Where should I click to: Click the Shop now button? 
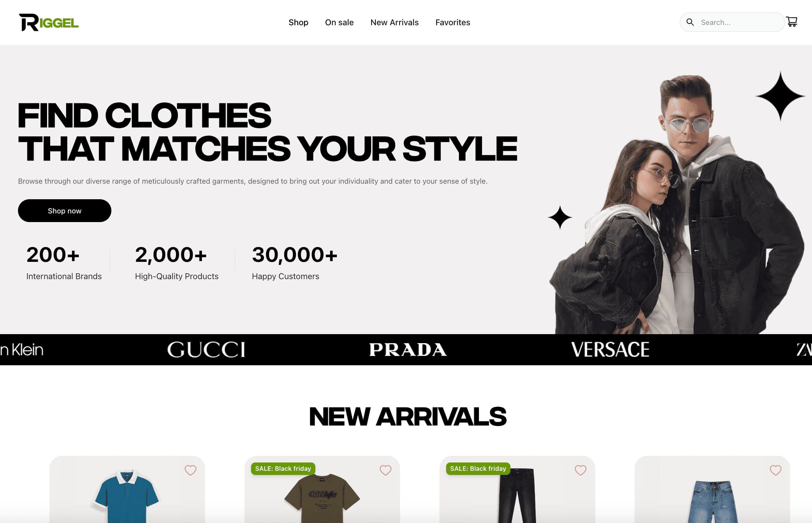65,211
